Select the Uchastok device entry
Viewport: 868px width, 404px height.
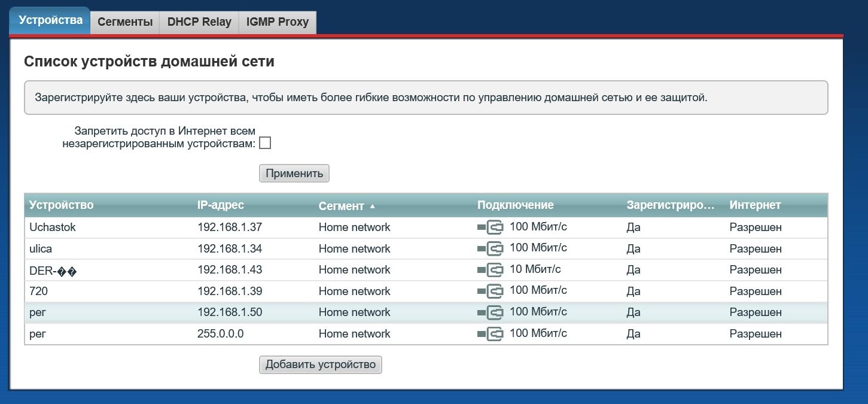53,227
